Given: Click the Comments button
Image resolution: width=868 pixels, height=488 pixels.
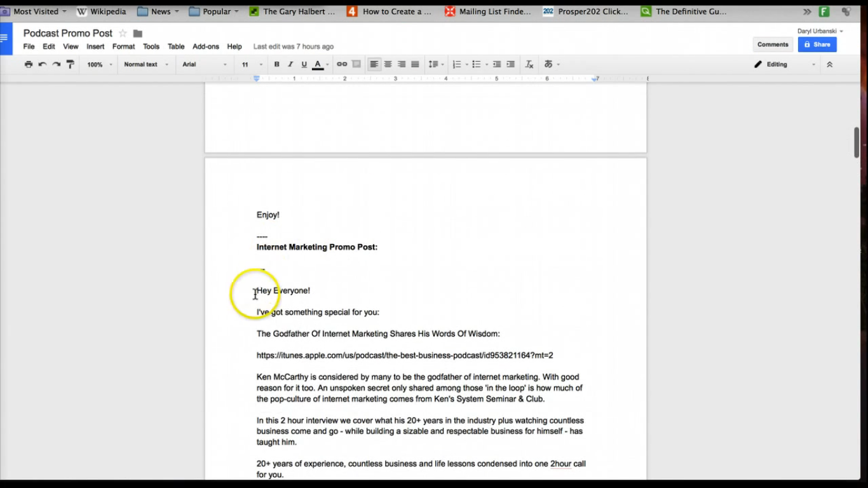Looking at the screenshot, I should [x=773, y=44].
